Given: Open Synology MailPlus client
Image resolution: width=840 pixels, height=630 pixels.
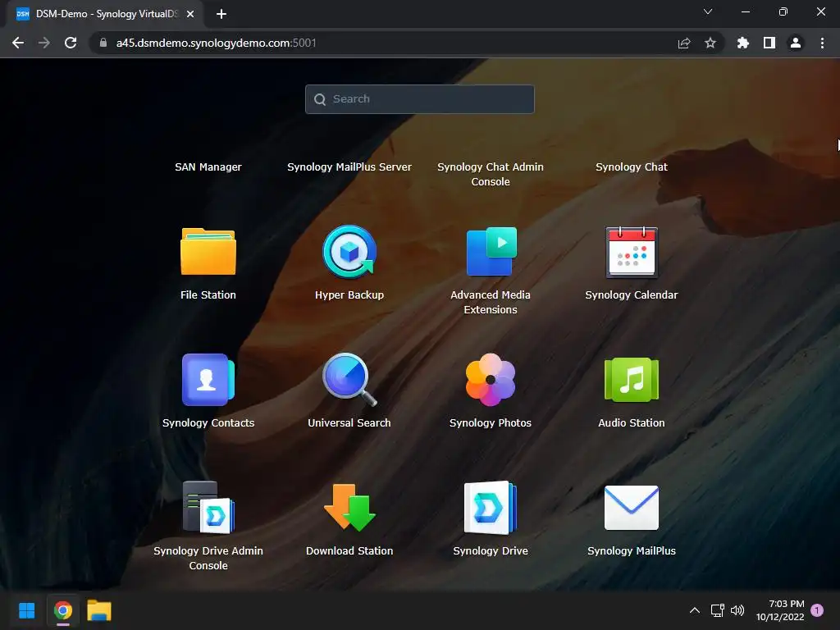Looking at the screenshot, I should [632, 507].
